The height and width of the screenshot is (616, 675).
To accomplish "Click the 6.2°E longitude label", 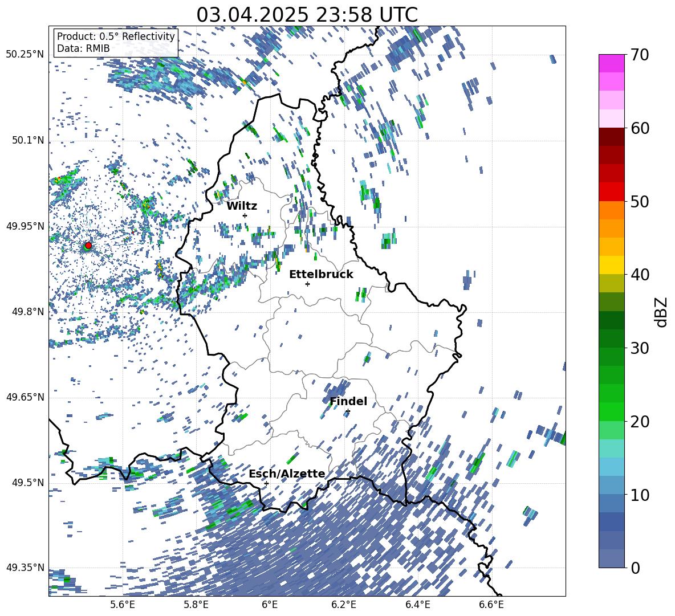I will point(344,605).
